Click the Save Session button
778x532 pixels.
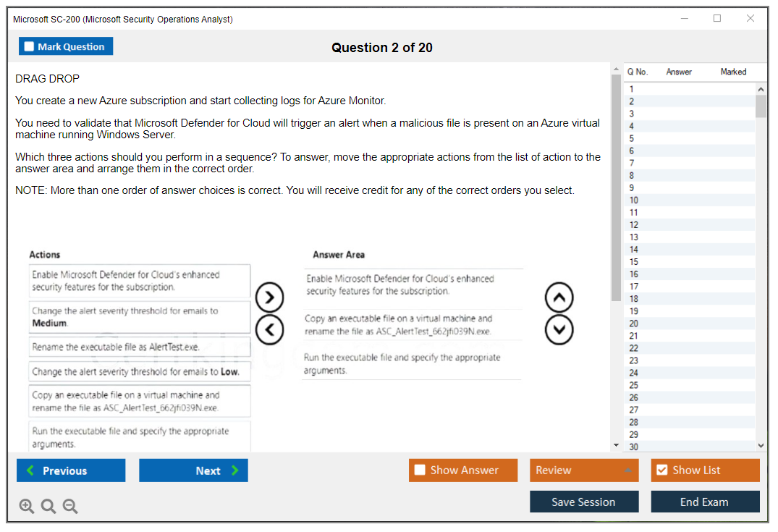pyautogui.click(x=583, y=502)
